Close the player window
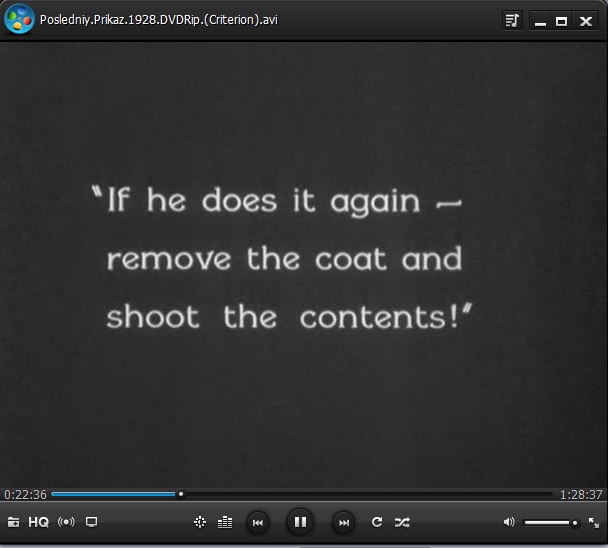The width and height of the screenshot is (608, 548). pos(586,21)
